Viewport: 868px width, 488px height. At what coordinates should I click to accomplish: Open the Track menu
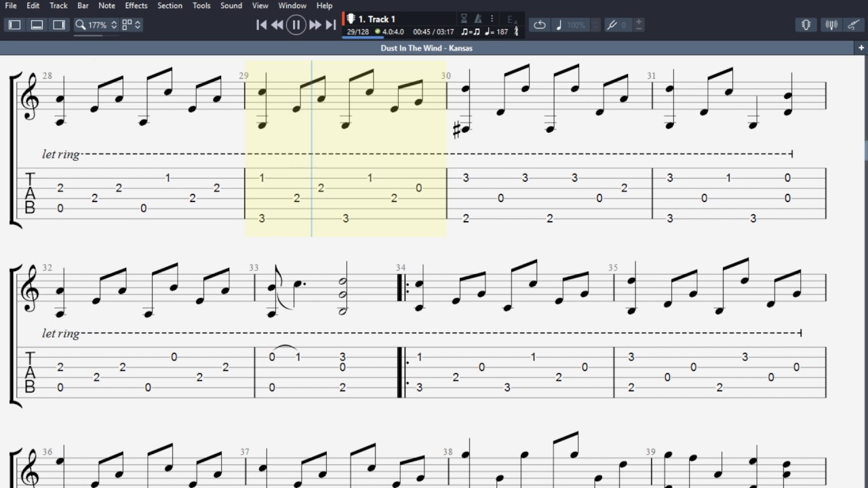coord(58,5)
